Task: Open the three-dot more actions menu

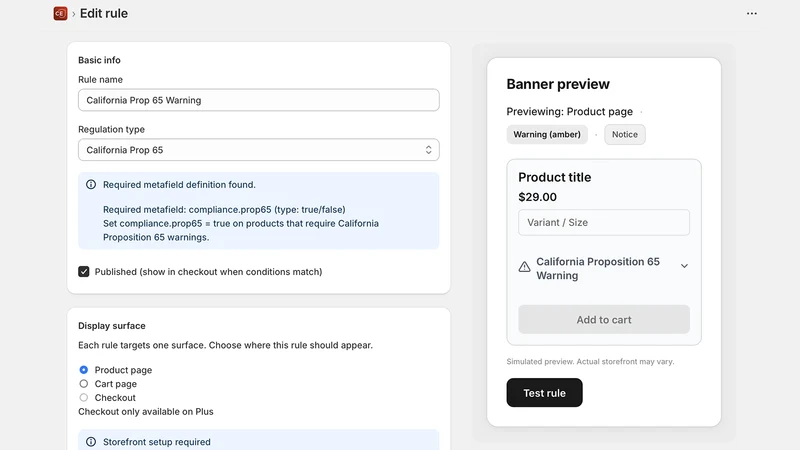Action: pyautogui.click(x=752, y=13)
